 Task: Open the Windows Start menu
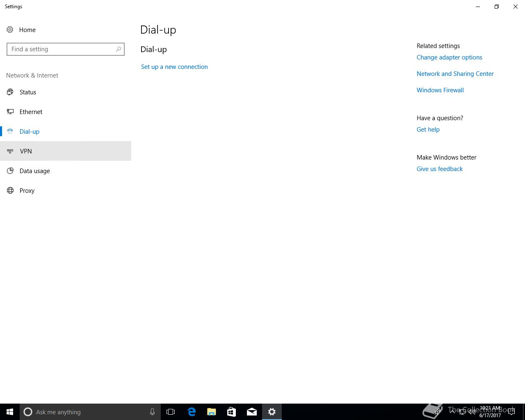[10, 412]
